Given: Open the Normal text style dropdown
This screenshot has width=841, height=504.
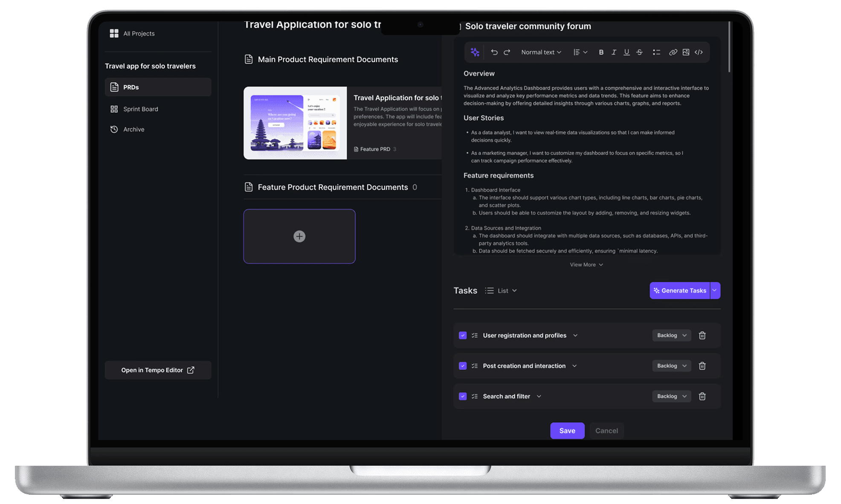Looking at the screenshot, I should (541, 52).
